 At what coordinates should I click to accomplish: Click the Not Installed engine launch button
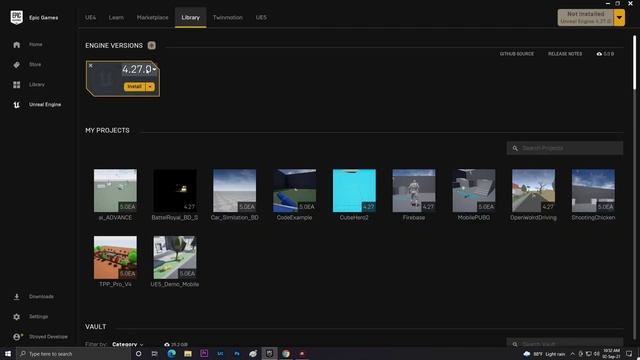tap(585, 18)
